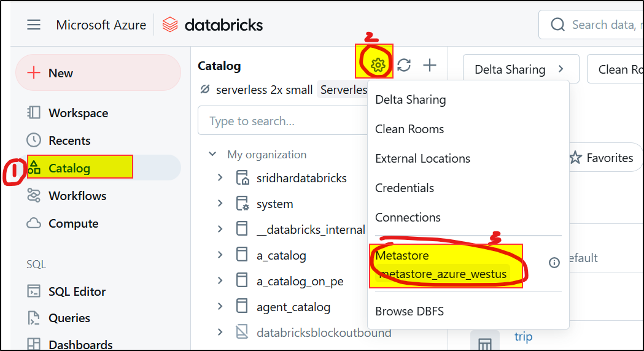The height and width of the screenshot is (351, 644).
Task: Click the search magnifier icon
Action: 558,25
